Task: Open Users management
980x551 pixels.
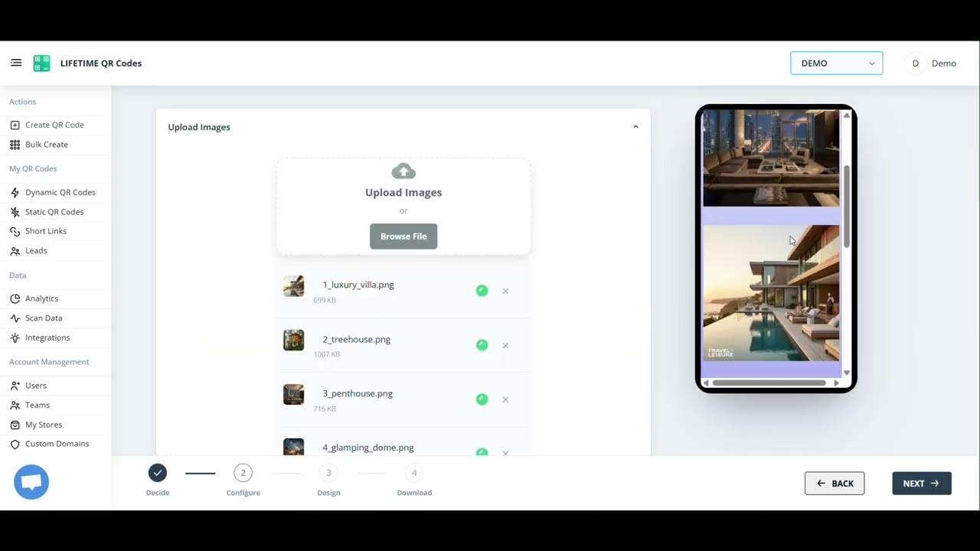Action: [36, 386]
